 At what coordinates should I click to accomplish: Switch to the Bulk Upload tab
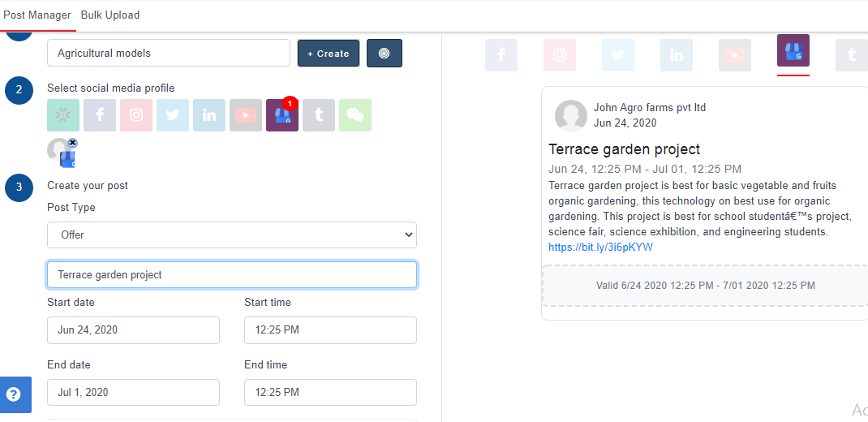point(110,15)
